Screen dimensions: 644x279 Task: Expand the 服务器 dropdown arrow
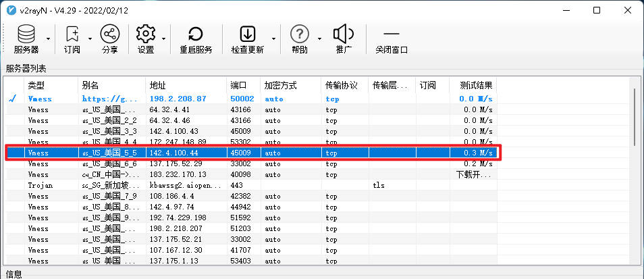pos(48,39)
